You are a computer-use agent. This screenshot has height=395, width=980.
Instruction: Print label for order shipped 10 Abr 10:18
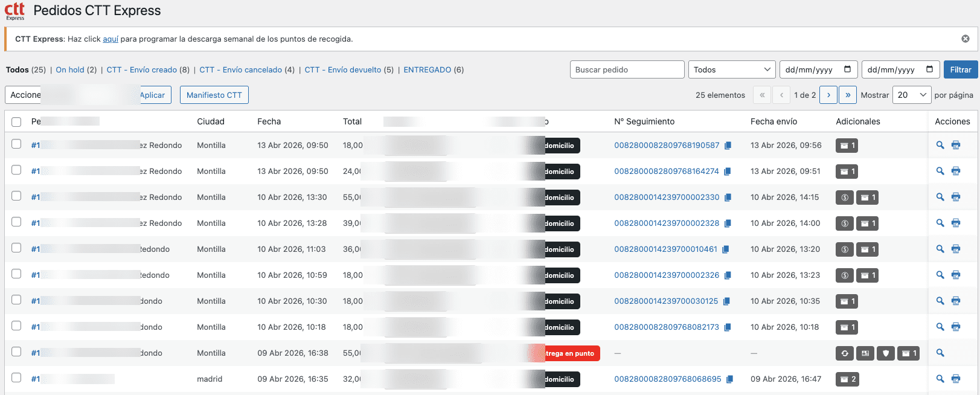point(956,327)
